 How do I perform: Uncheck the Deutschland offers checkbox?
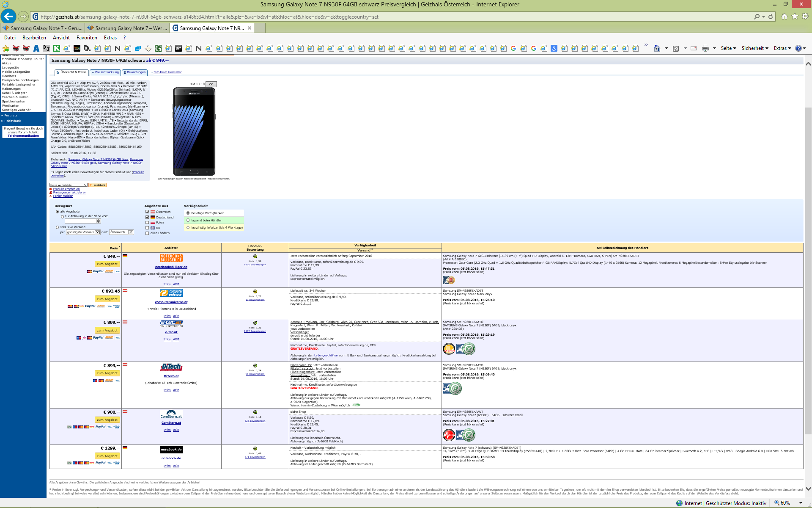pyautogui.click(x=147, y=217)
